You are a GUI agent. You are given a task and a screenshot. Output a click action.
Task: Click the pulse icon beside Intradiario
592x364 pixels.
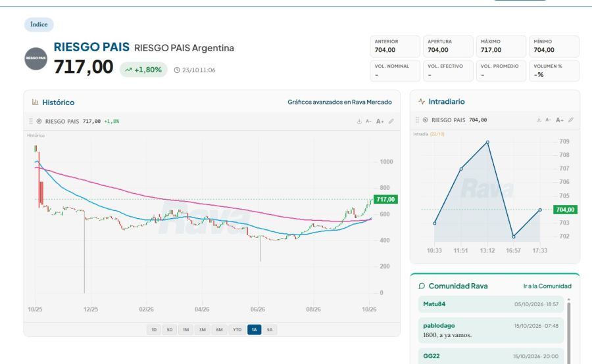point(422,101)
